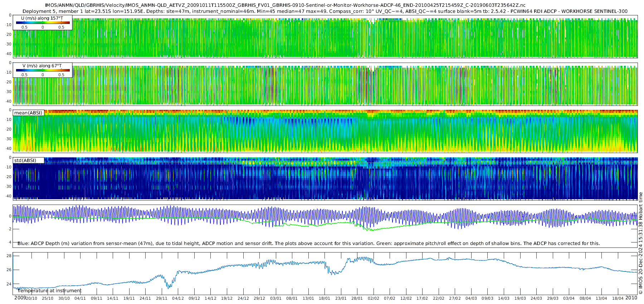Click the V velocity colorbar along 67°T
The height and width of the screenshot is (304, 644).
coord(43,70)
